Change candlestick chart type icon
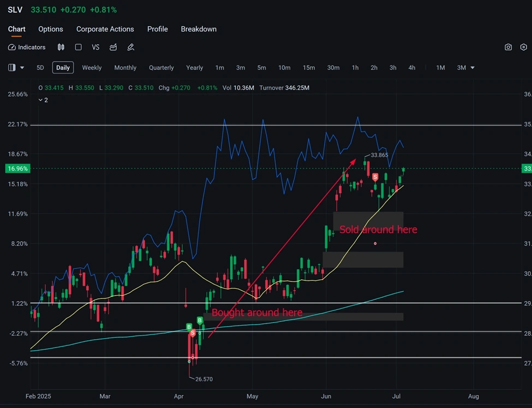Viewport: 532px width, 408px height. pos(61,47)
